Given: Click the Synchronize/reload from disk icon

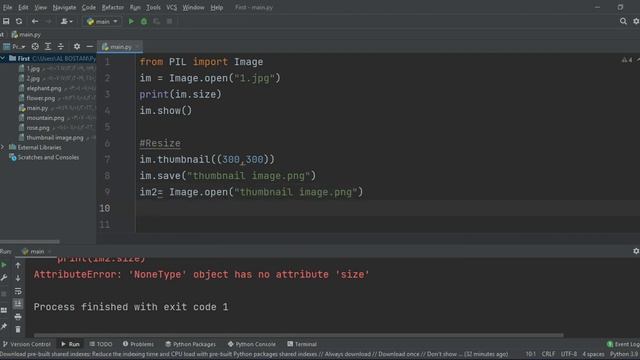Looking at the screenshot, I should pyautogui.click(x=19, y=21).
